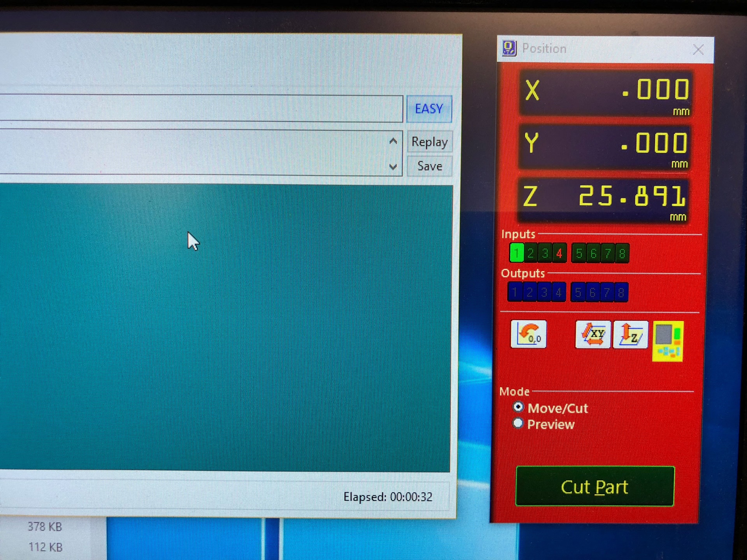Click the Position window title icon
This screenshot has height=560, width=747.
point(509,49)
